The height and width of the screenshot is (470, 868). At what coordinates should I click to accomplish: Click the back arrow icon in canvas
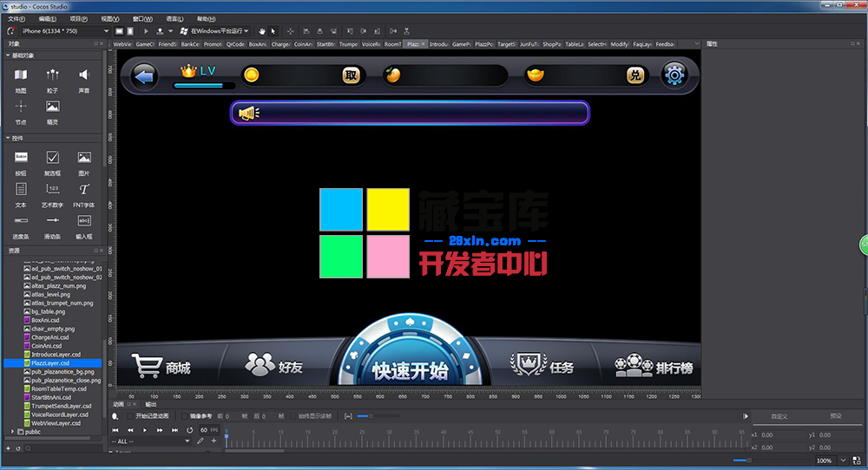(144, 75)
